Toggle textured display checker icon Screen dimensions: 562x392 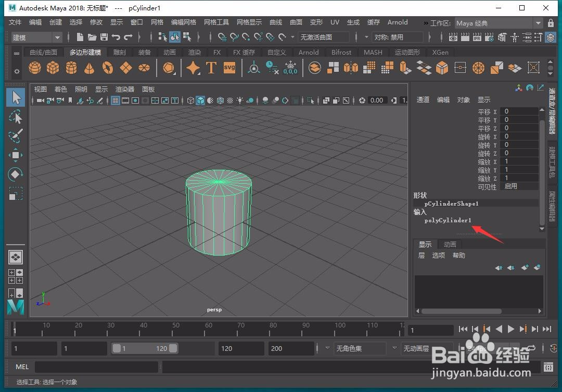coord(230,100)
